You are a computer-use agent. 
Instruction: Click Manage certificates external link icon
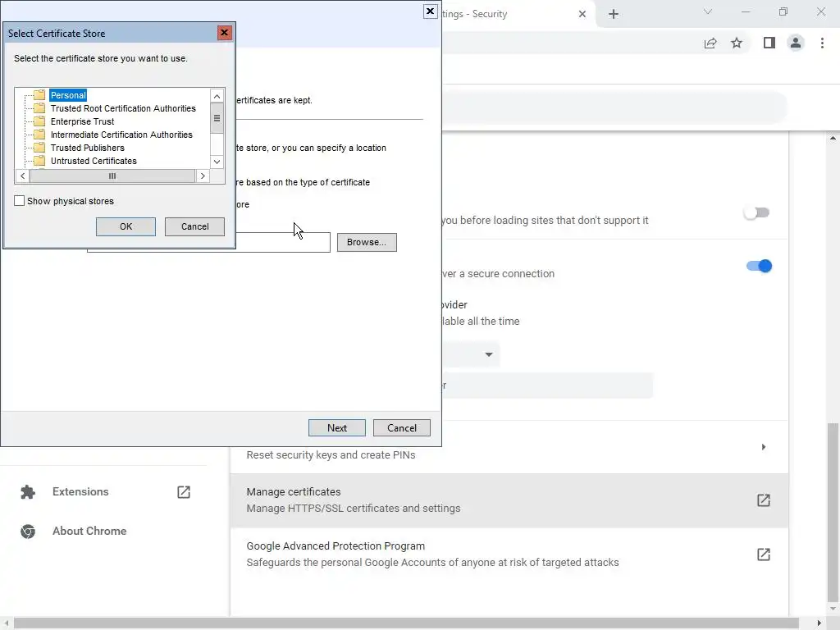(x=764, y=500)
